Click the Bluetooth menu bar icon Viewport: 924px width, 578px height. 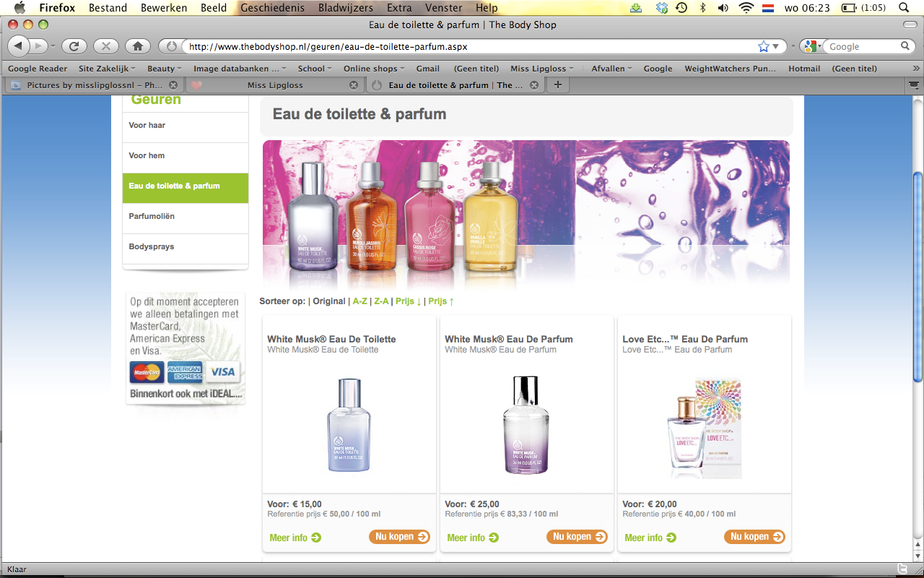coord(702,8)
